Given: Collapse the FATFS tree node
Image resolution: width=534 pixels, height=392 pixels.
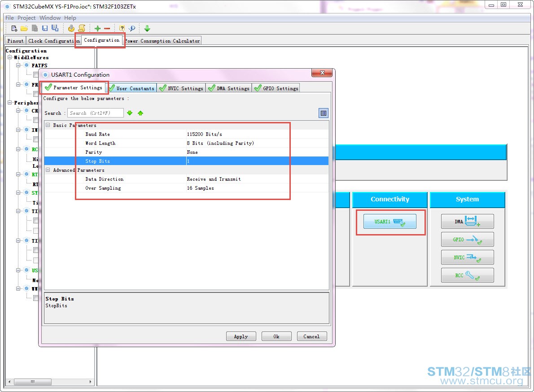Looking at the screenshot, I should (x=18, y=65).
